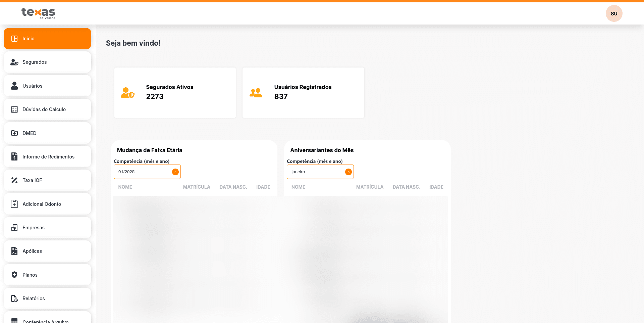
Task: Open the Usuários Registrados card
Action: coord(303,93)
